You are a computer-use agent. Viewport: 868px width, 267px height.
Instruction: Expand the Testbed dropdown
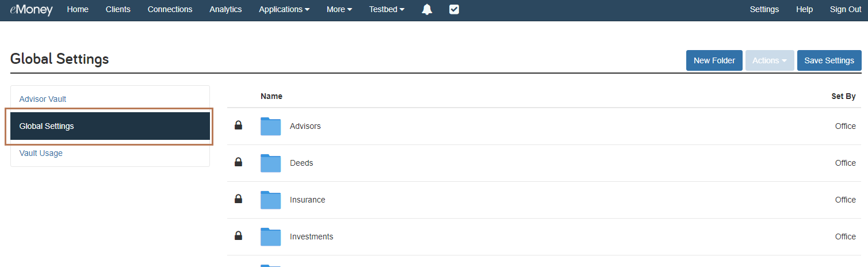coord(387,9)
